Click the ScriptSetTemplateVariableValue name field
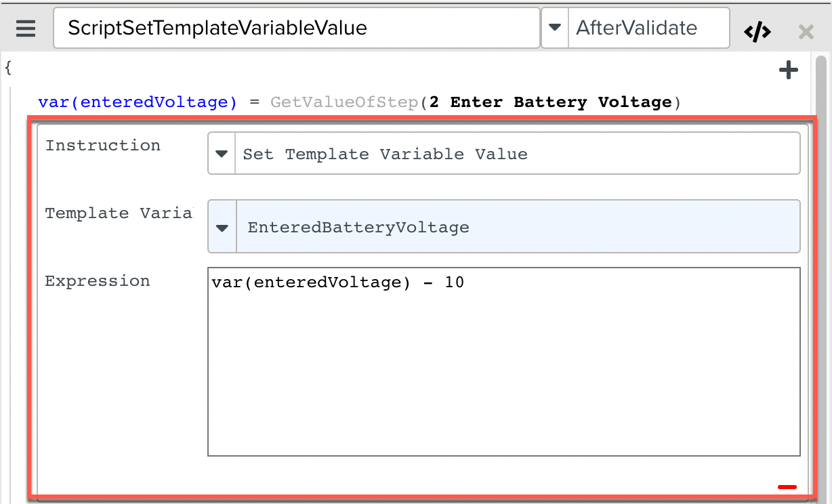 click(296, 28)
